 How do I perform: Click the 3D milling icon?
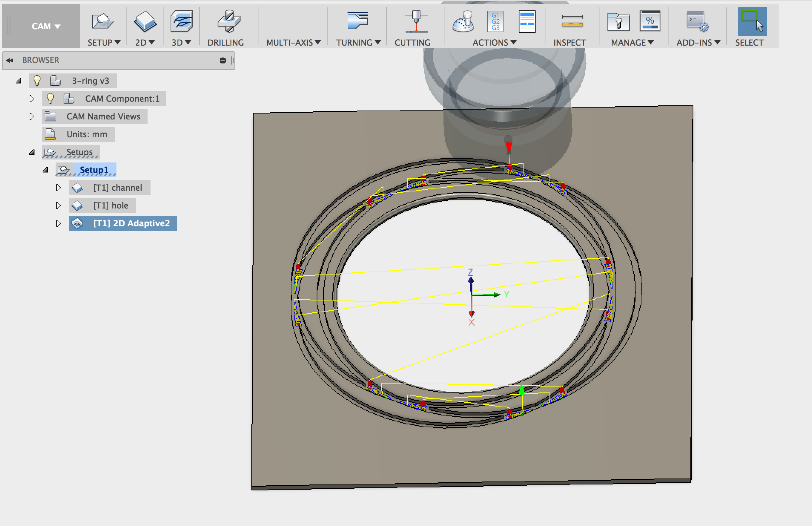[x=181, y=21]
